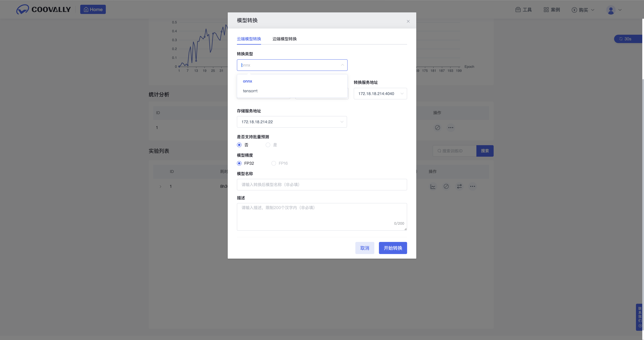The image size is (644, 340).
Task: Open the 转换服务地址 dropdown
Action: tap(380, 94)
